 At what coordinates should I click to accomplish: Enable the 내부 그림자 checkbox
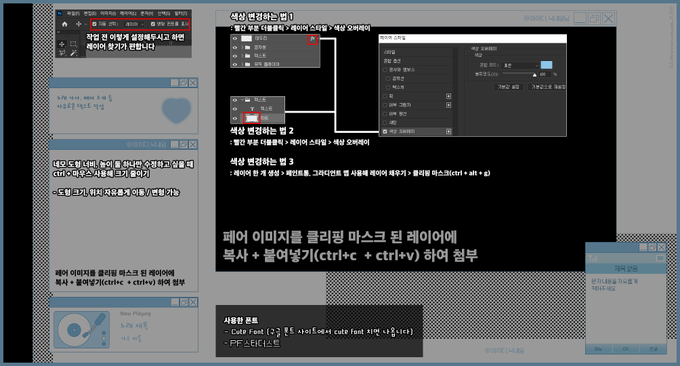[385, 105]
